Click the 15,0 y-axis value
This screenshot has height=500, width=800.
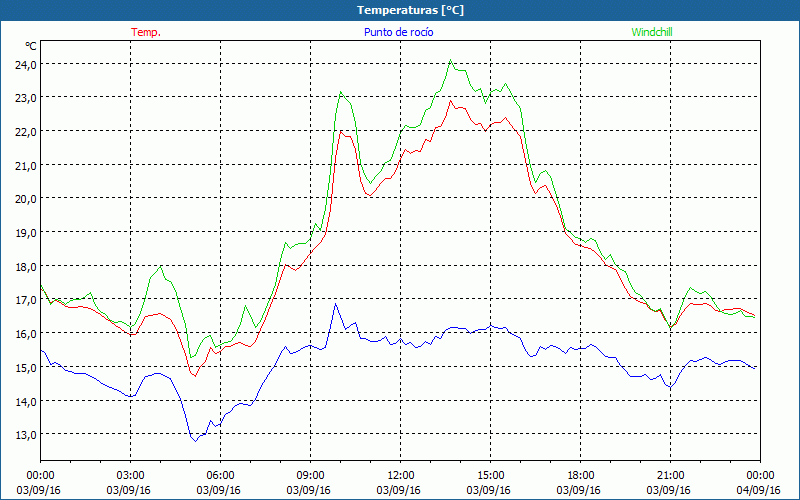pos(26,367)
